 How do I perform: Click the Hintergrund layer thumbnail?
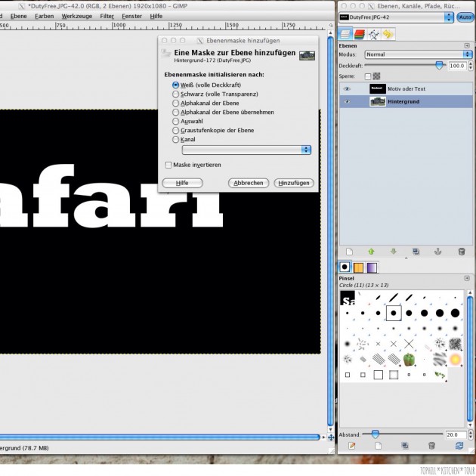(x=378, y=102)
